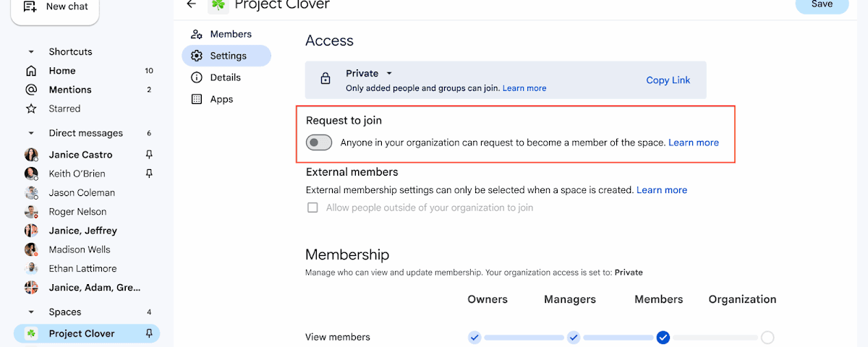Click the lock icon in Access box
The image size is (868, 347).
click(325, 79)
